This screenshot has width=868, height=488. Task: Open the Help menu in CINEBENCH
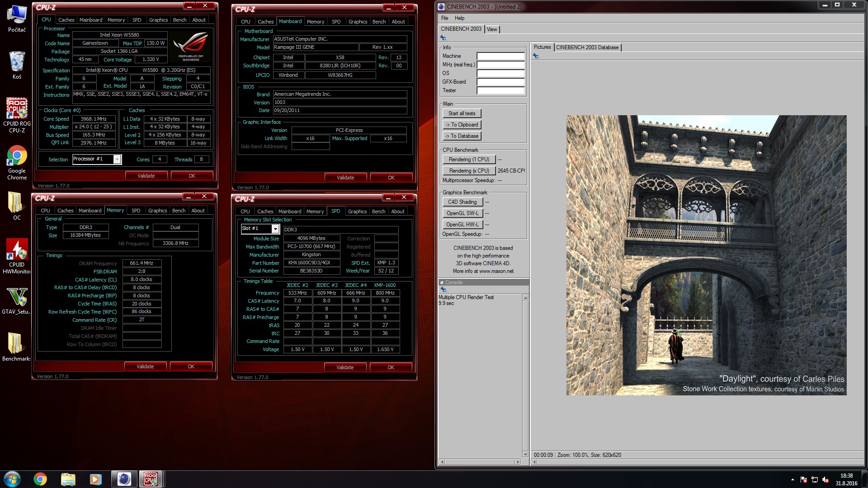tap(459, 18)
